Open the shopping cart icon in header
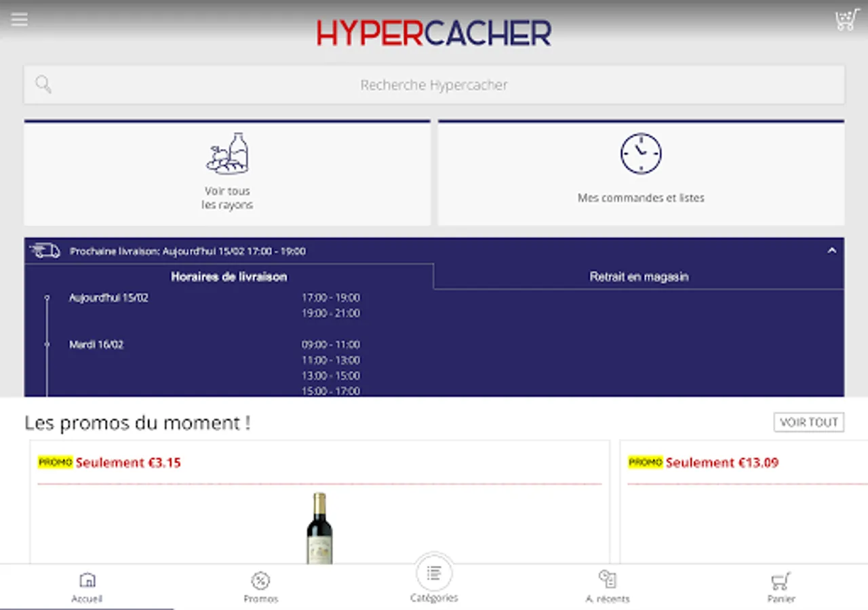Viewport: 868px width, 610px height. tap(847, 20)
